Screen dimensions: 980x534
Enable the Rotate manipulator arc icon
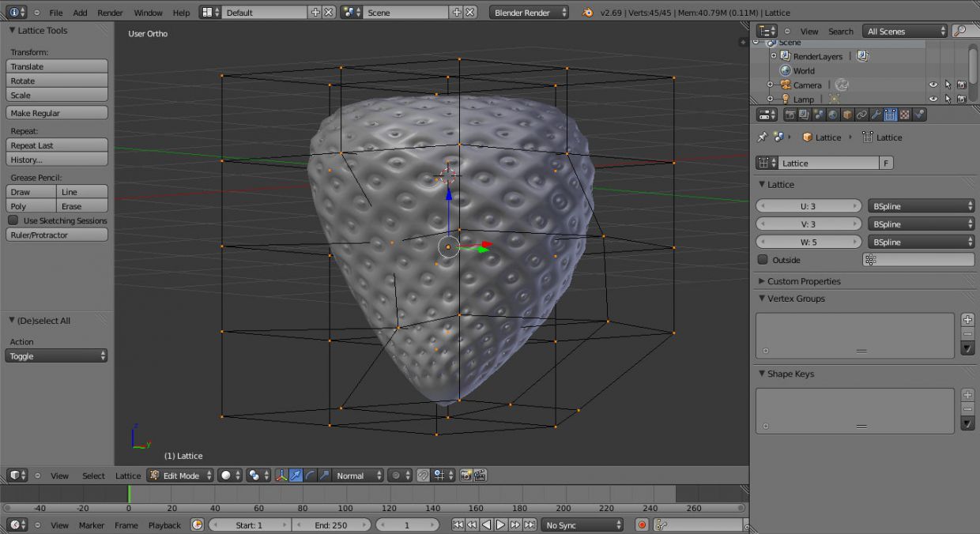(310, 476)
